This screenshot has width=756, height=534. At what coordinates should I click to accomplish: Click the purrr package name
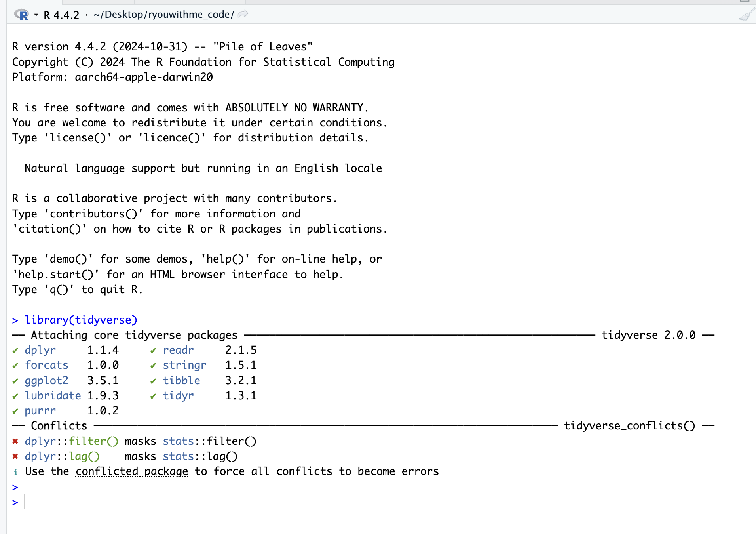tap(40, 411)
